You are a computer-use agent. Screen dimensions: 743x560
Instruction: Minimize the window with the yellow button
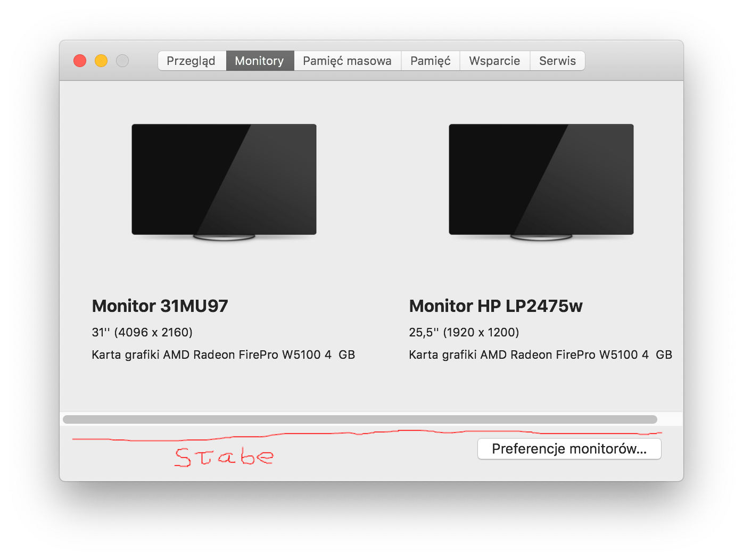(x=101, y=61)
